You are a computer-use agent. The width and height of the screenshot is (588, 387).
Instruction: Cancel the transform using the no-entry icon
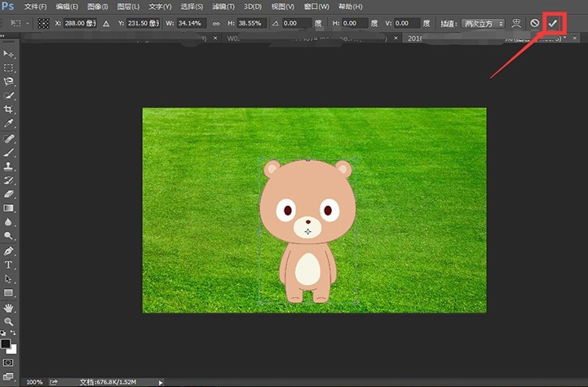tap(535, 24)
